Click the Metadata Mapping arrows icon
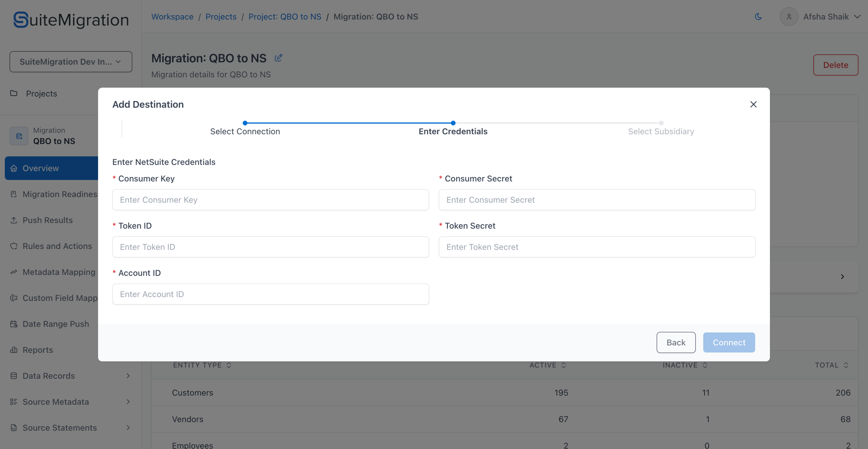 [14, 272]
